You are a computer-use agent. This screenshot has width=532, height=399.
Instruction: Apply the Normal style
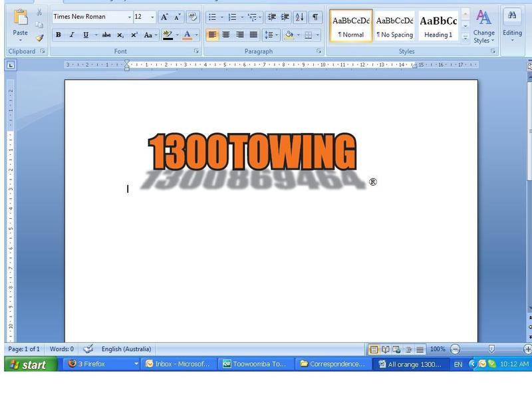351,26
